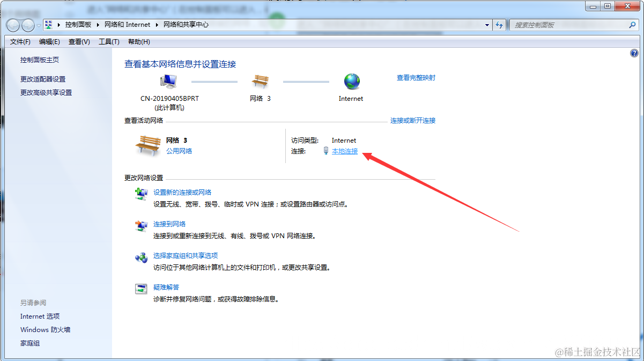Open 设置新的连接或网络 via its icon
Screen dimensions: 644x361
(x=140, y=194)
